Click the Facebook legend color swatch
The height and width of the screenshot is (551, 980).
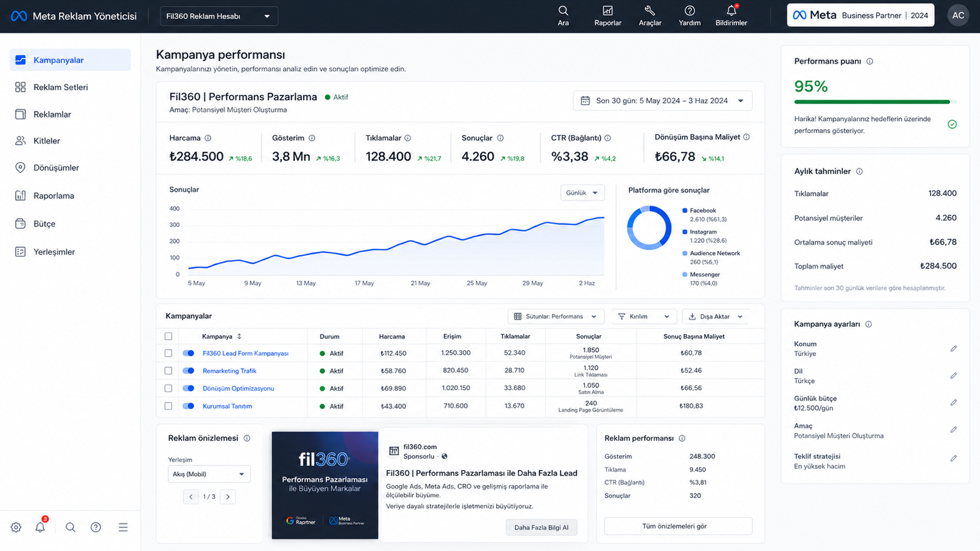tap(685, 211)
